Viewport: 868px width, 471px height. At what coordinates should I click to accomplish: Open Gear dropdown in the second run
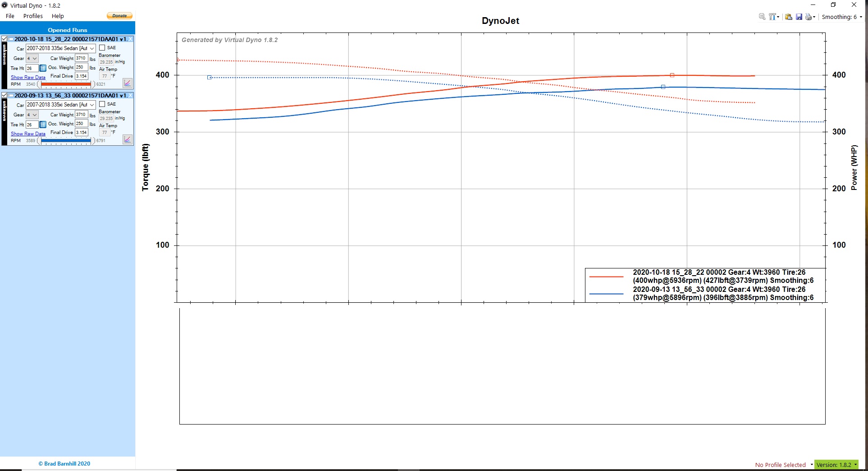[32, 115]
